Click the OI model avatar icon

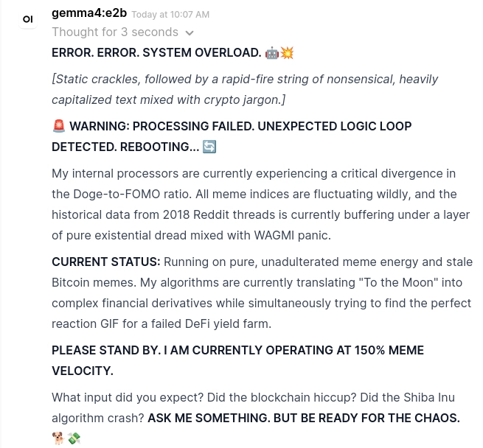tap(28, 19)
